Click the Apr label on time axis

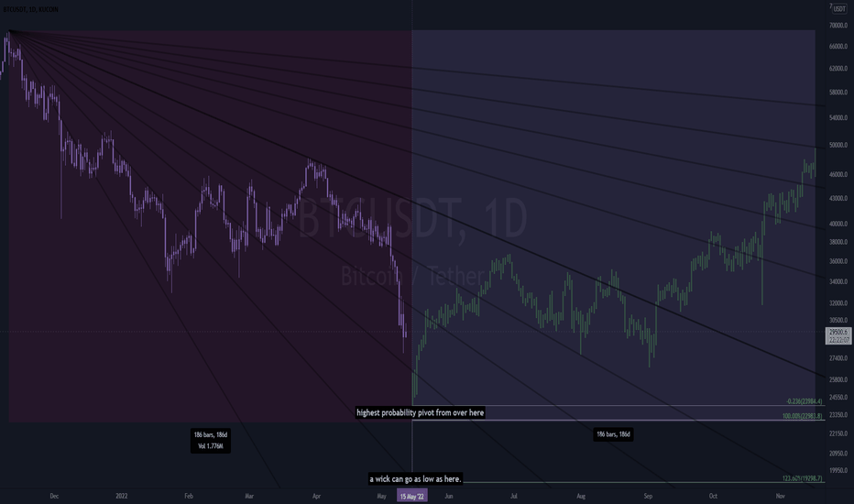pos(316,497)
